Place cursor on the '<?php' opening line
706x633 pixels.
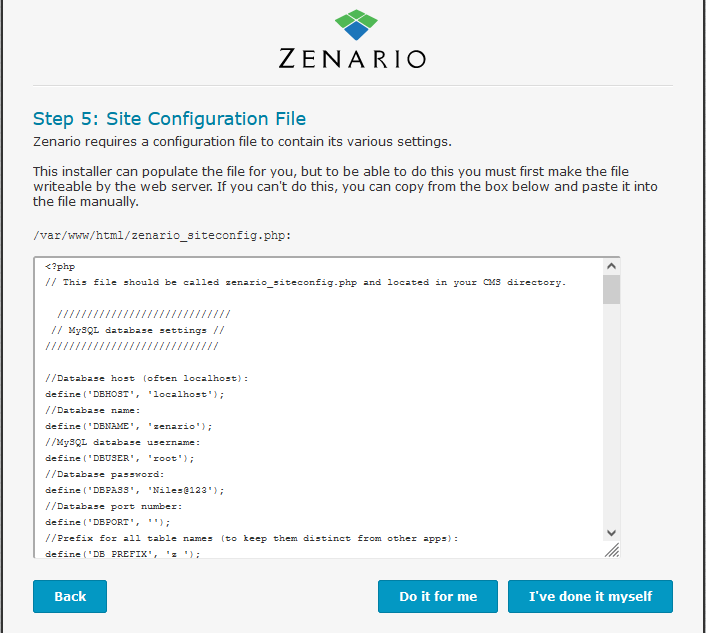click(x=61, y=266)
